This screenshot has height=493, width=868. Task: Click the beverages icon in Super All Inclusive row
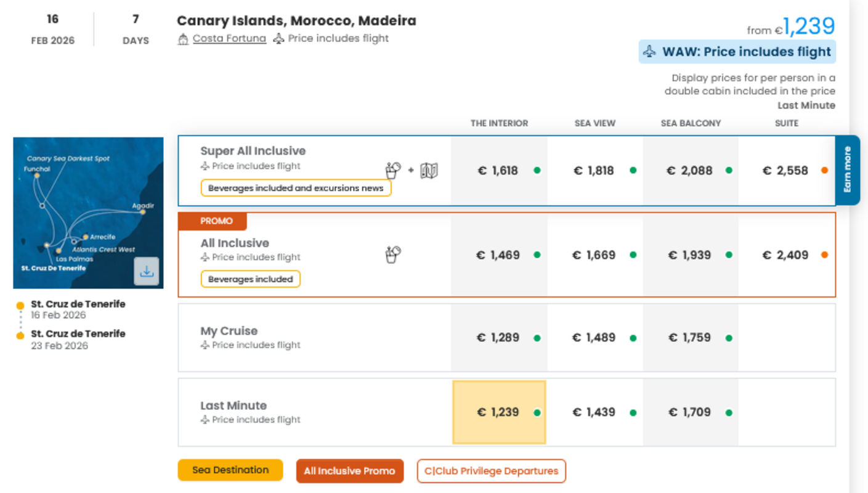392,170
